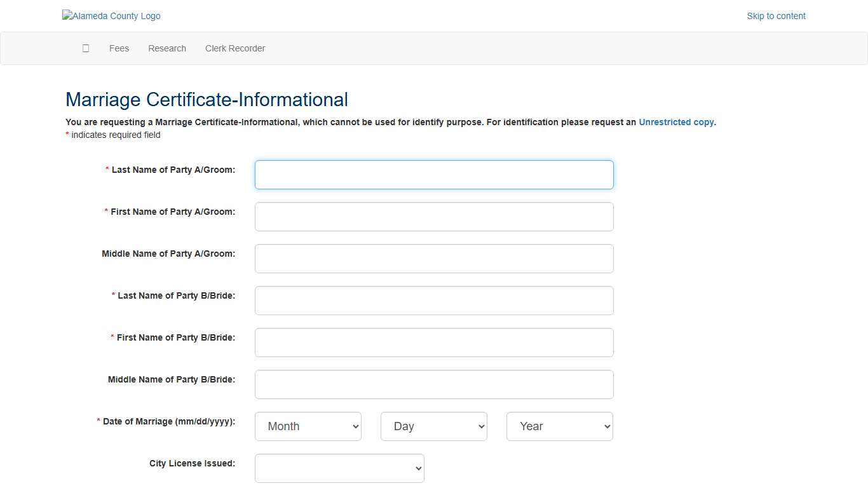Focus the Last Name of Party B/Bride field
This screenshot has width=868, height=488.
(x=434, y=301)
